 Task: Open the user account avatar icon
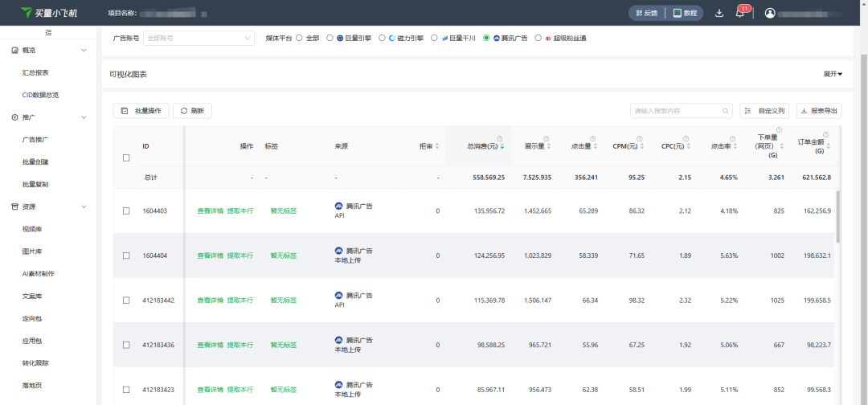click(x=770, y=13)
